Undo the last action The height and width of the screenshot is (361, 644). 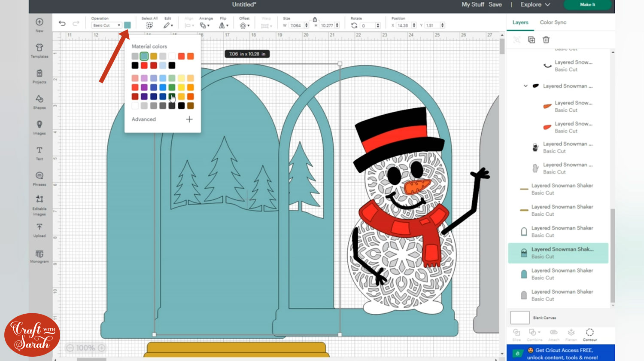click(62, 24)
